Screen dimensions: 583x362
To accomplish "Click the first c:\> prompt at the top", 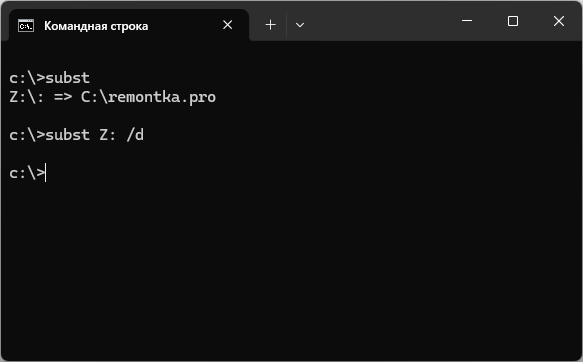I will coord(27,78).
